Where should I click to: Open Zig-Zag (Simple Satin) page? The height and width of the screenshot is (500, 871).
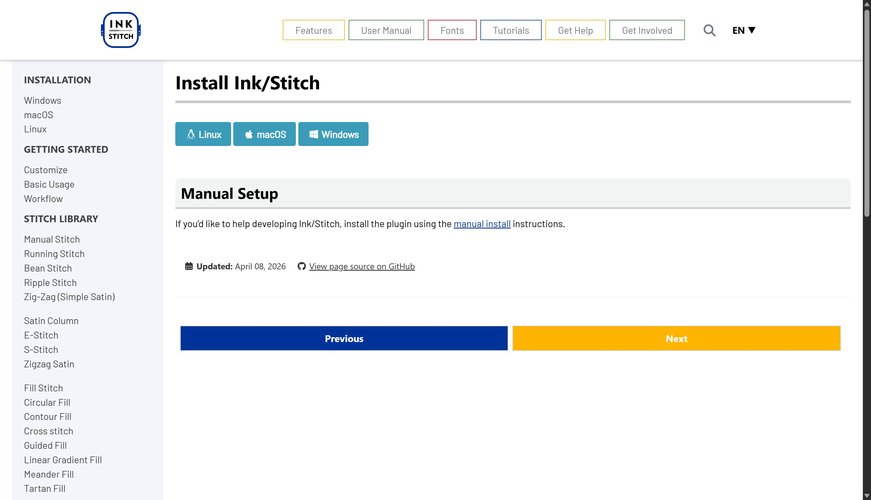click(69, 297)
